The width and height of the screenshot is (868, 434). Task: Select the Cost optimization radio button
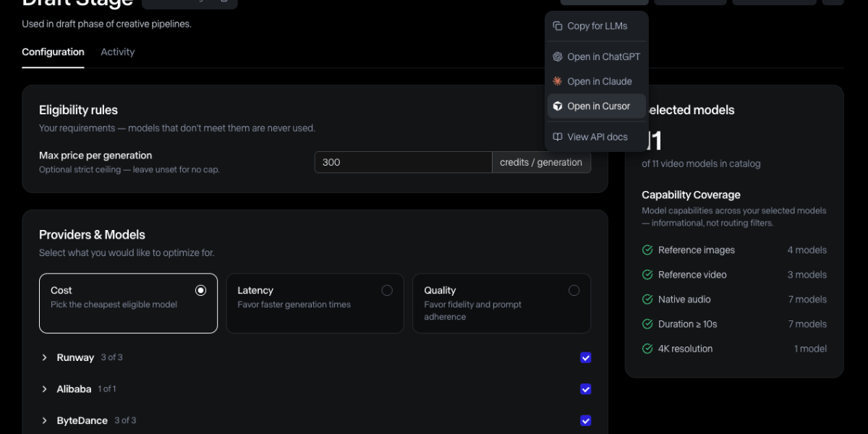click(x=200, y=290)
